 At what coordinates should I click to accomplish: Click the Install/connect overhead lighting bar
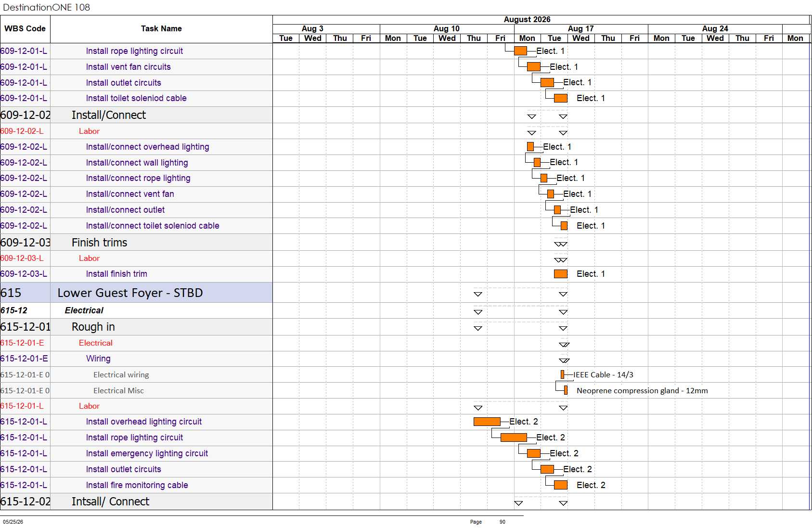click(x=530, y=147)
